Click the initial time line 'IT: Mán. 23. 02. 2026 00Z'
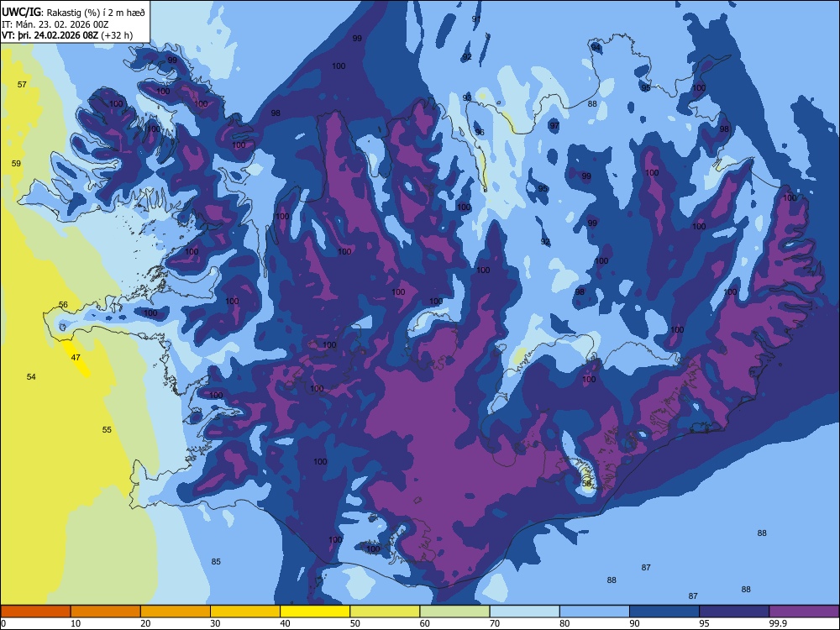 click(55, 24)
